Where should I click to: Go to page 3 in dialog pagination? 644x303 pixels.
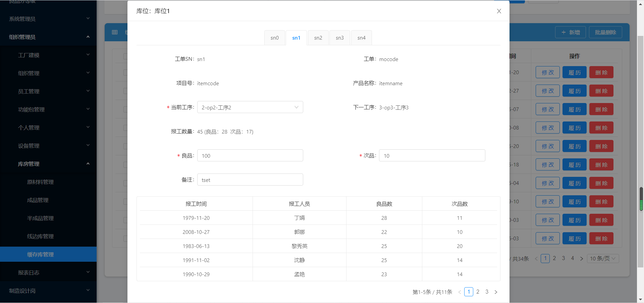pyautogui.click(x=487, y=292)
